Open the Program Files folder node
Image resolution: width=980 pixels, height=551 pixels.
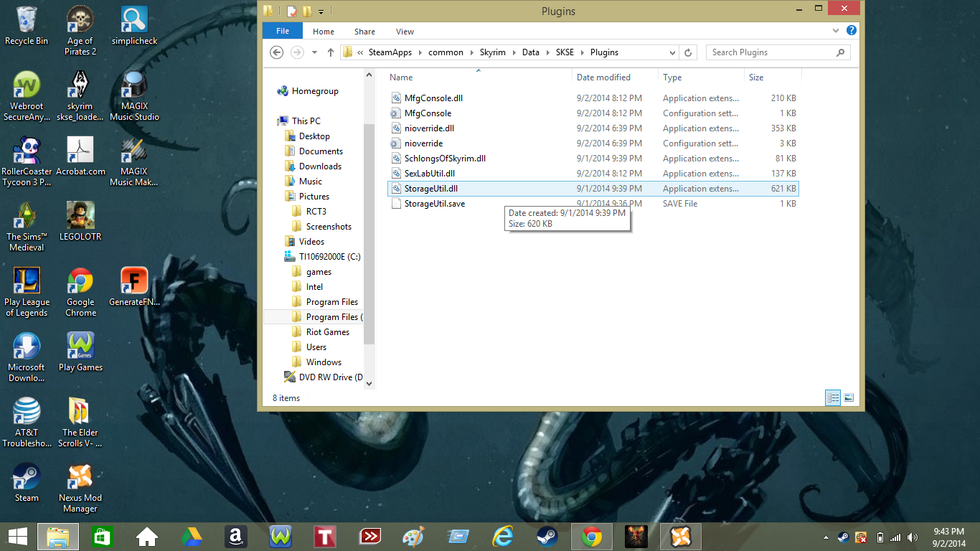(x=331, y=302)
